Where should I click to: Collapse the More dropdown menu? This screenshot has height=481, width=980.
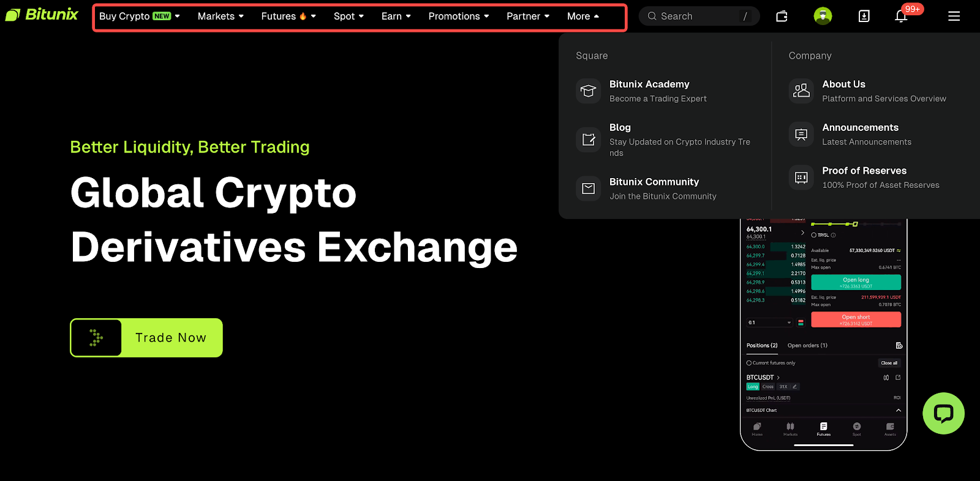583,17
